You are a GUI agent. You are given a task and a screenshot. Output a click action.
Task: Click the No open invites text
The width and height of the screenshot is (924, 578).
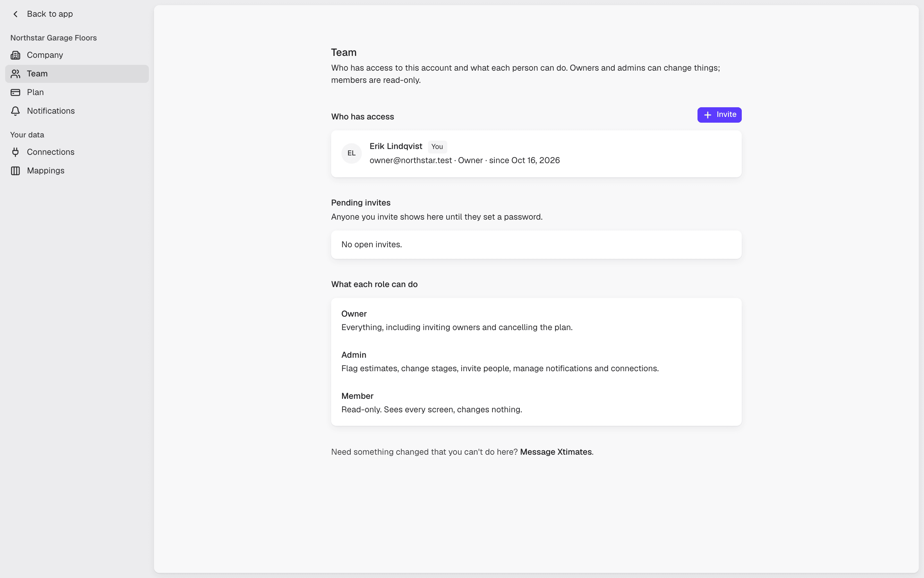(371, 245)
